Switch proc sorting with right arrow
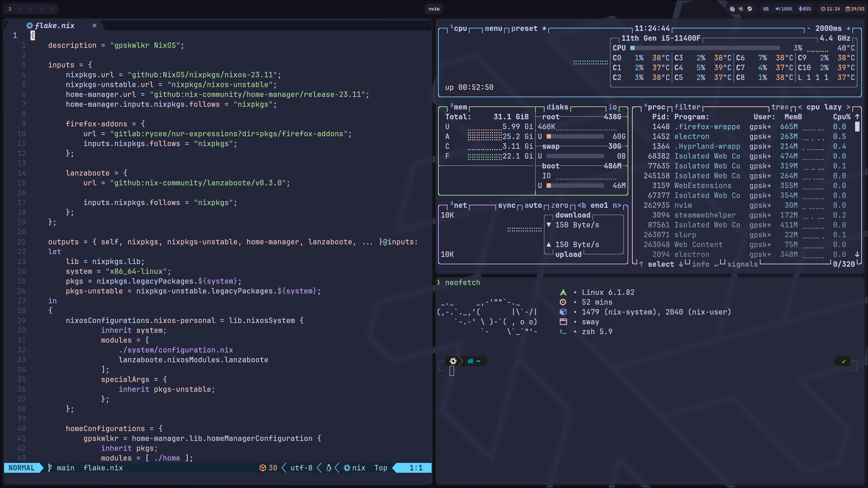This screenshot has width=868, height=488. pyautogui.click(x=848, y=107)
